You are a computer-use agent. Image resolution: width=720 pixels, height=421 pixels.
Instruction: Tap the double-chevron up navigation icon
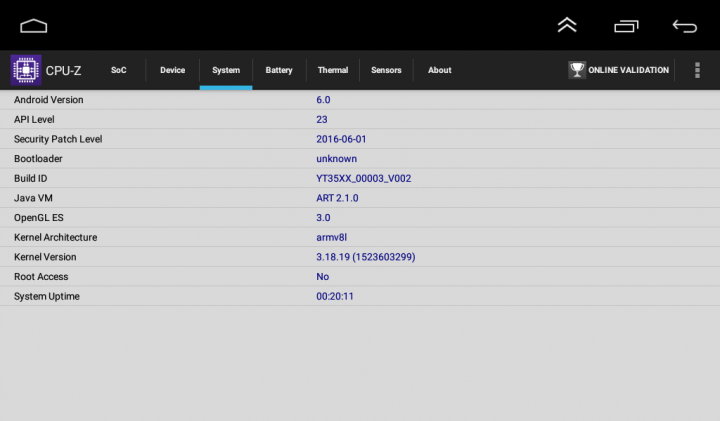pos(567,25)
